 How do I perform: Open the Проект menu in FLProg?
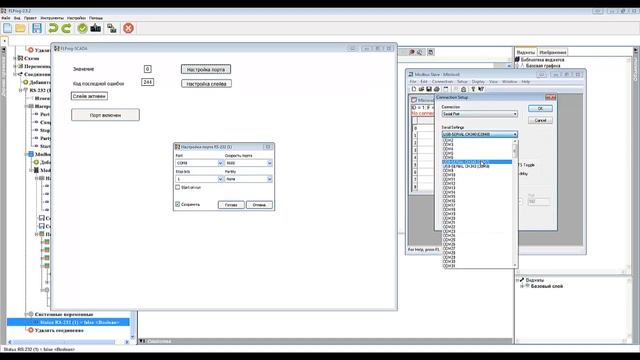(x=30, y=18)
